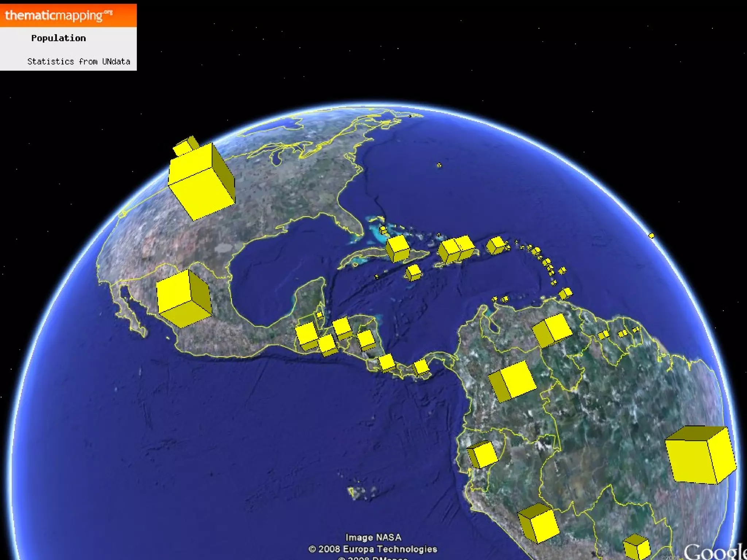The height and width of the screenshot is (560, 747).
Task: Select the small French Guiana cube
Action: [x=636, y=330]
